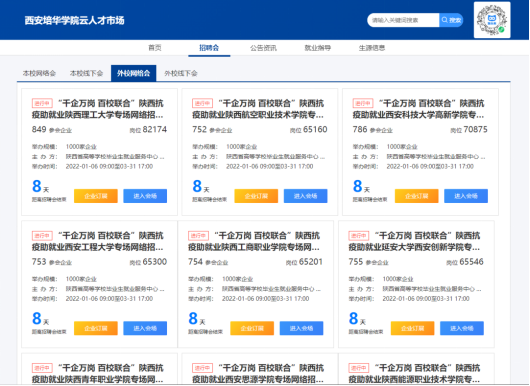Go to the 生源信息 navigation item

372,48
